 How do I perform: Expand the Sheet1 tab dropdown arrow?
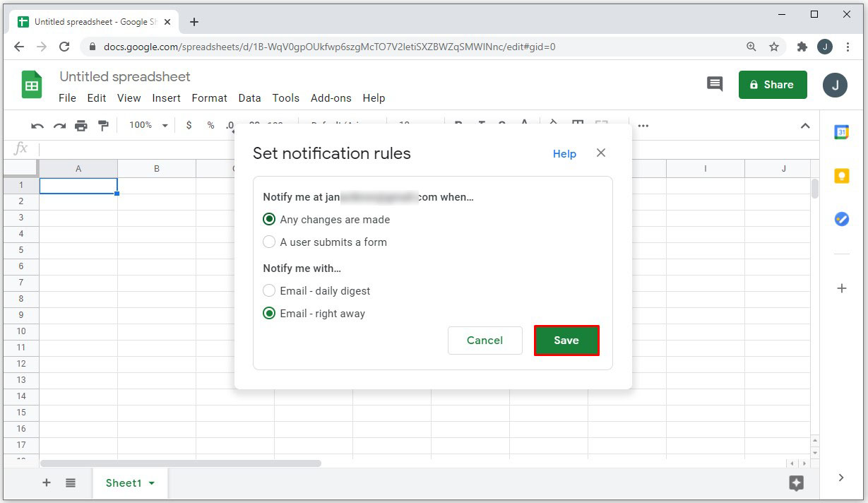[152, 483]
